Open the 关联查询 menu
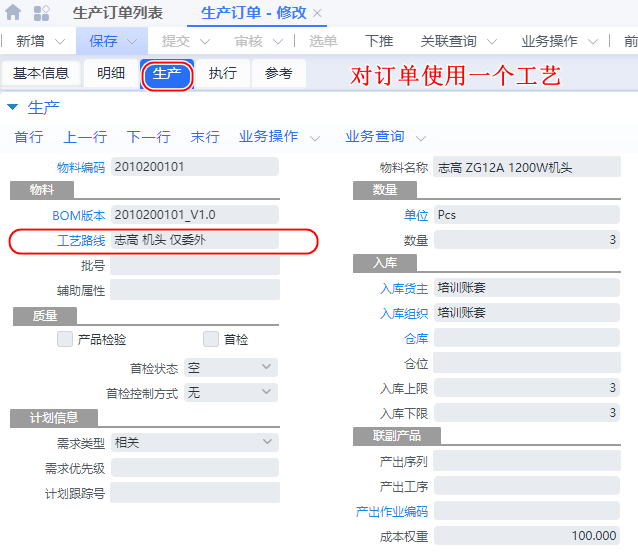 [458, 41]
